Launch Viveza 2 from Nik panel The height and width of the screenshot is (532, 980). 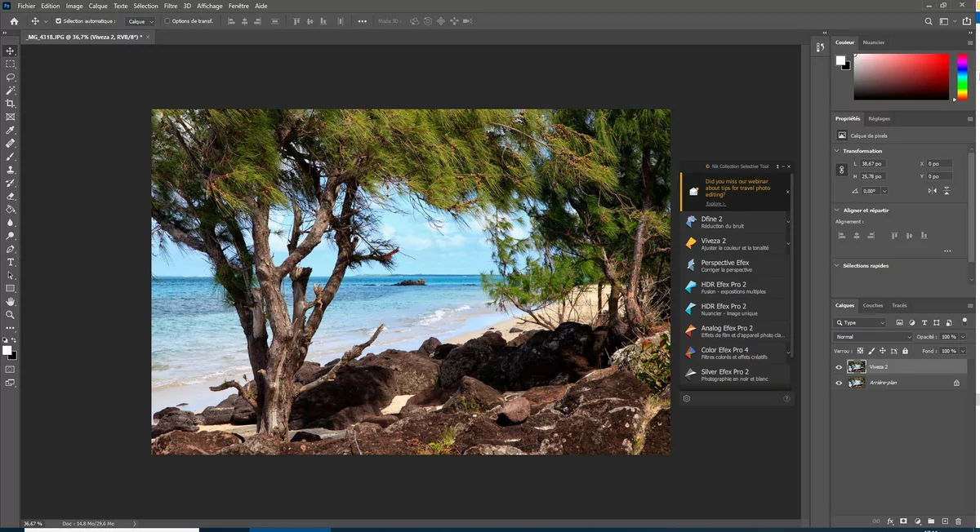tap(734, 243)
